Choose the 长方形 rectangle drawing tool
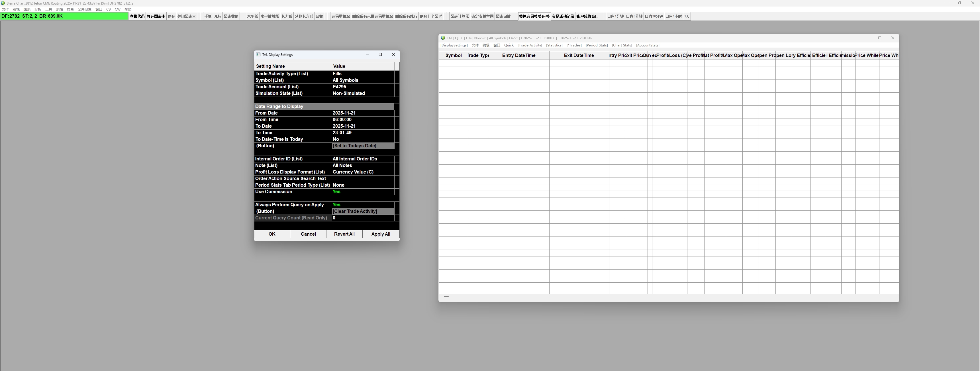980x371 pixels. (x=287, y=16)
